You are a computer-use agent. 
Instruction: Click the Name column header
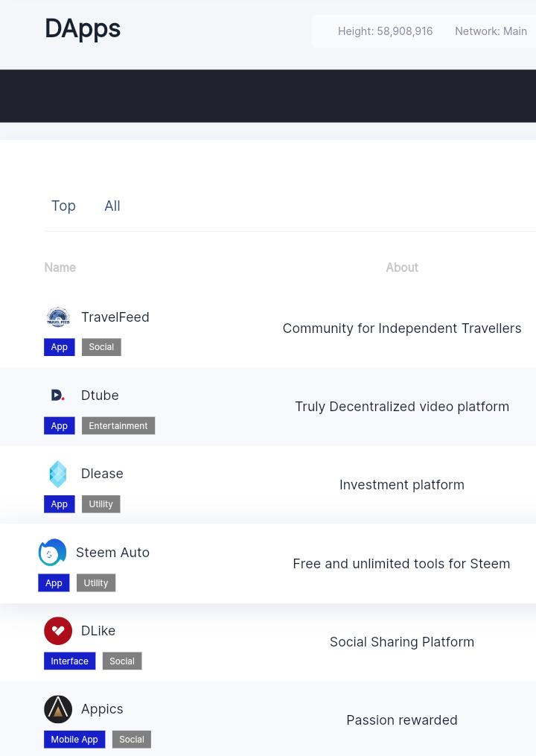tap(60, 267)
